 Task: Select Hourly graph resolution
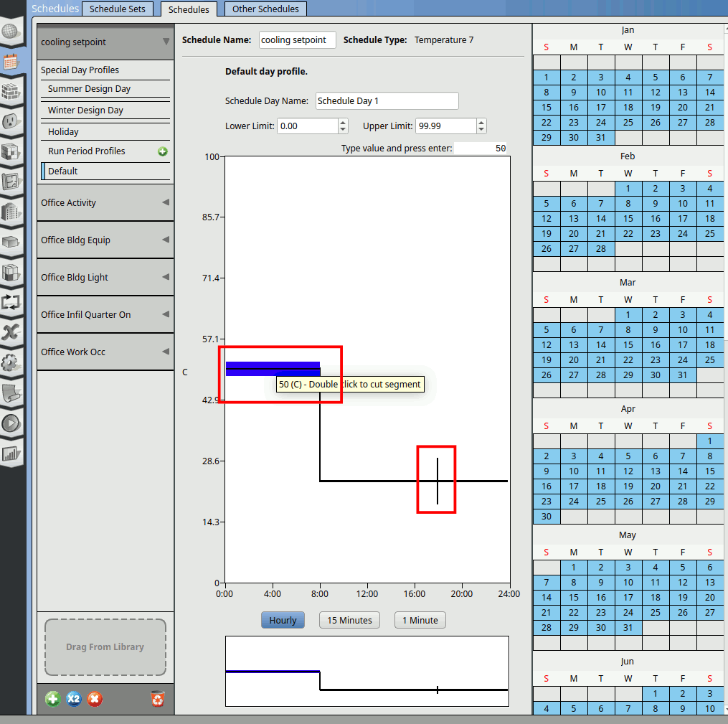283,620
